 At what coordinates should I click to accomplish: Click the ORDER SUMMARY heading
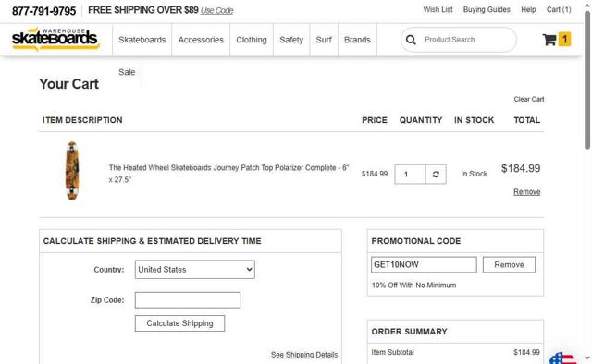coord(409,332)
